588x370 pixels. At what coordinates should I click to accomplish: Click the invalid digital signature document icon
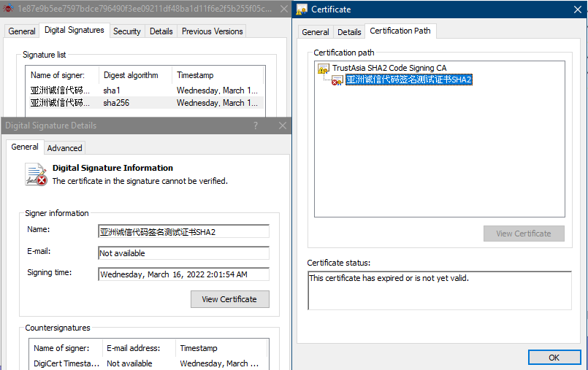(x=36, y=174)
